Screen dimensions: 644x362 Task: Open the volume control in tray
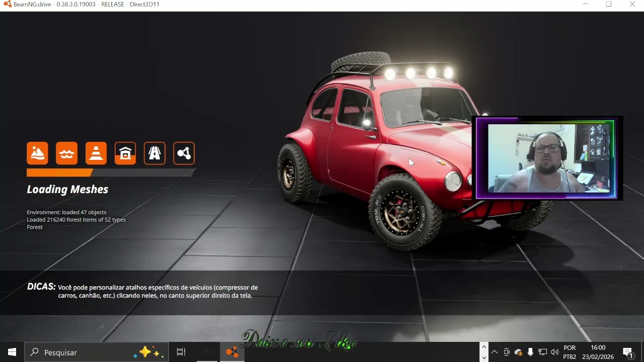554,352
